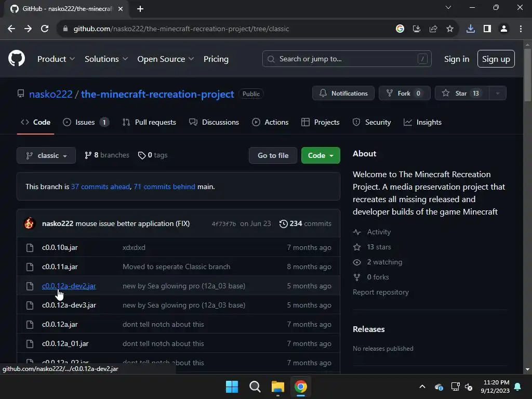Switch to the Insights tab
Viewport: 532px width, 399px height.
click(423, 122)
